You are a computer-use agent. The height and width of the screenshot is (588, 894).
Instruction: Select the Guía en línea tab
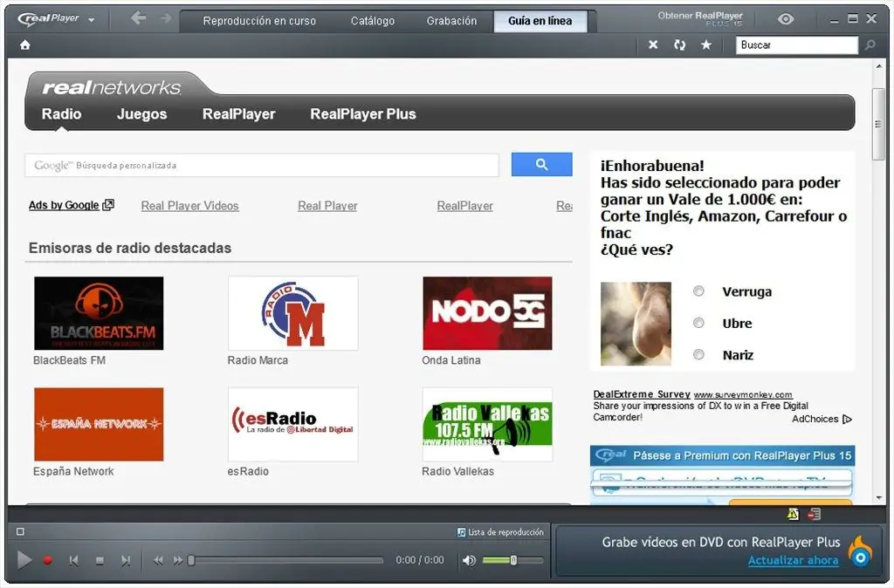coord(540,21)
